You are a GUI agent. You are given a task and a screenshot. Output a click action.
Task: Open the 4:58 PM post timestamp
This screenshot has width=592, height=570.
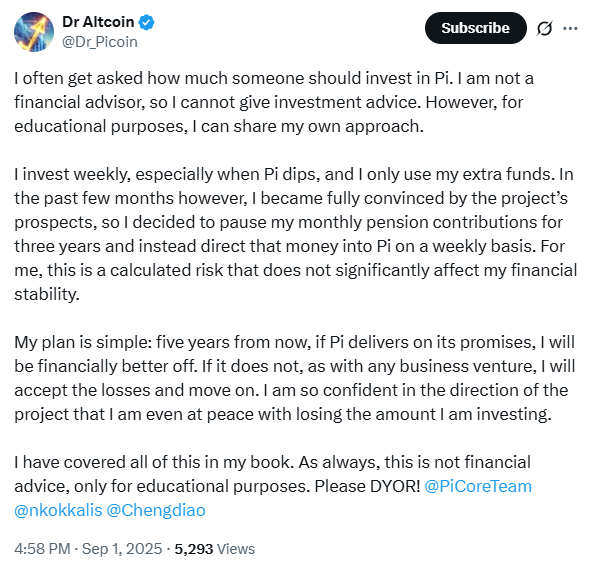[42, 549]
